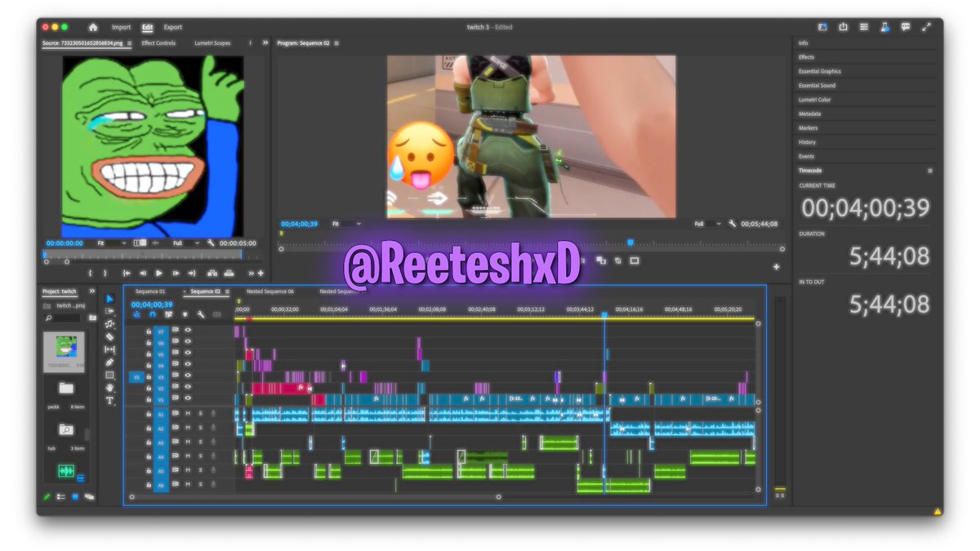
Task: Open Essential Graphics panel
Action: click(820, 71)
